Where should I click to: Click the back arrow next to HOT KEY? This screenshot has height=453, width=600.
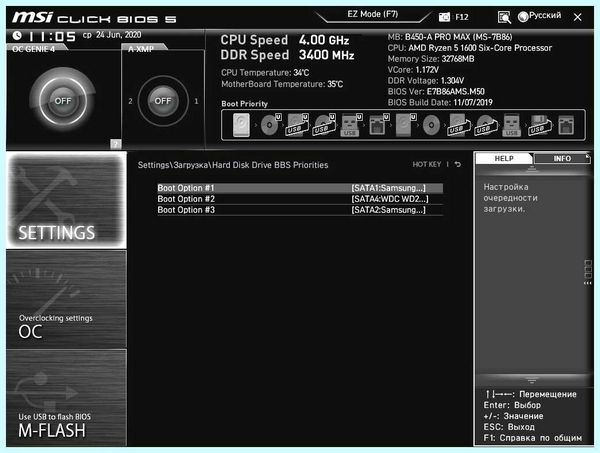[x=458, y=164]
